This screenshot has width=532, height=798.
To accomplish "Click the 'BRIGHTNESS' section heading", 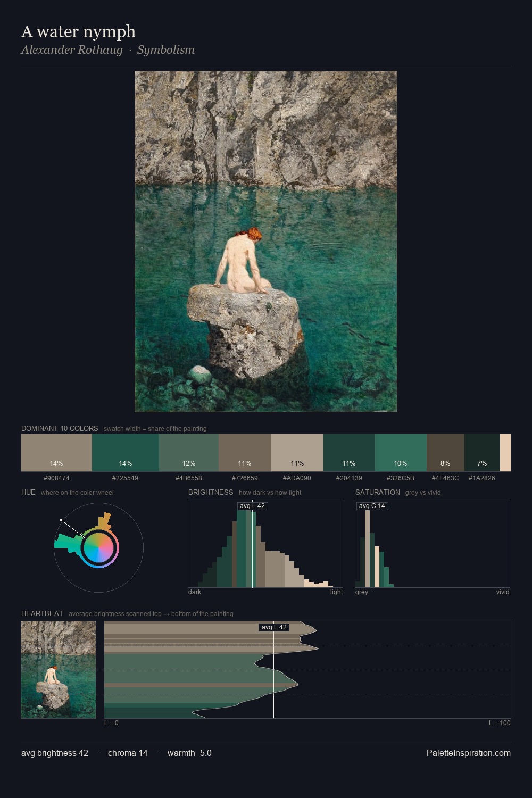I will [x=211, y=492].
